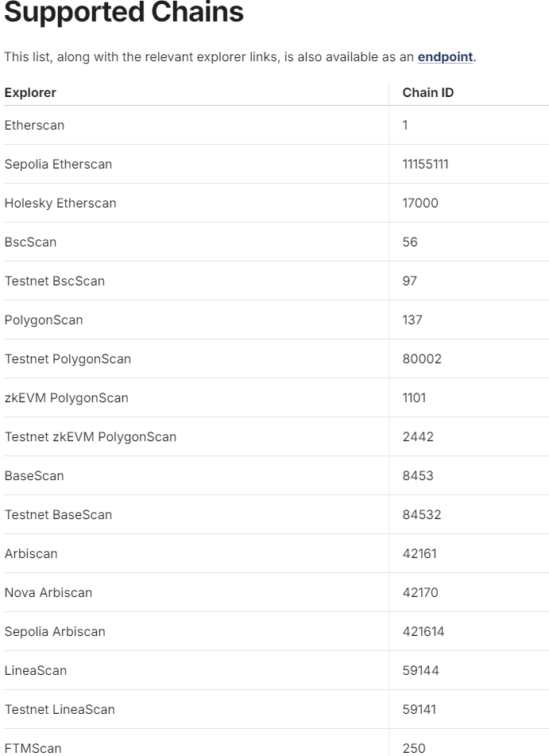Click the LineaScan explorer name
Viewport: 549px width, 756px height.
tap(36, 671)
